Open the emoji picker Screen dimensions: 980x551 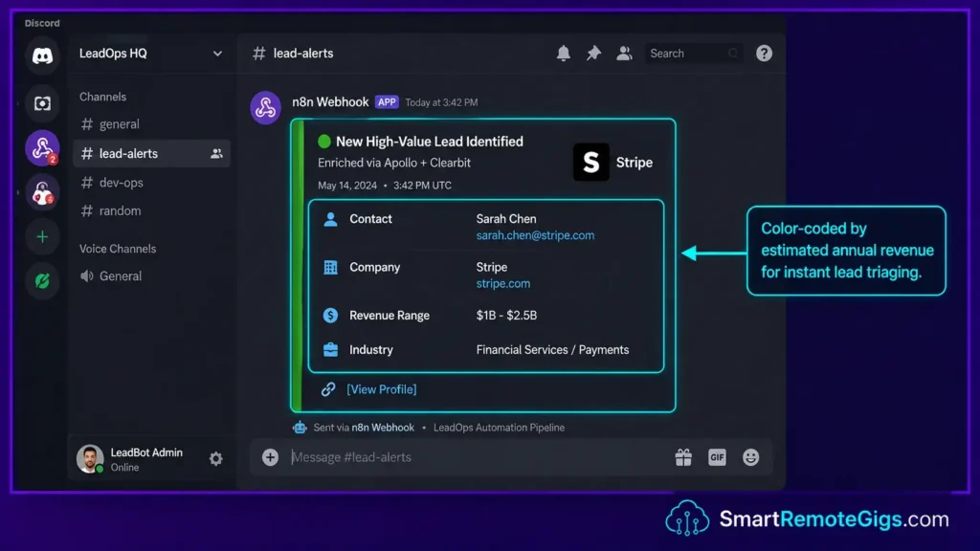click(750, 457)
